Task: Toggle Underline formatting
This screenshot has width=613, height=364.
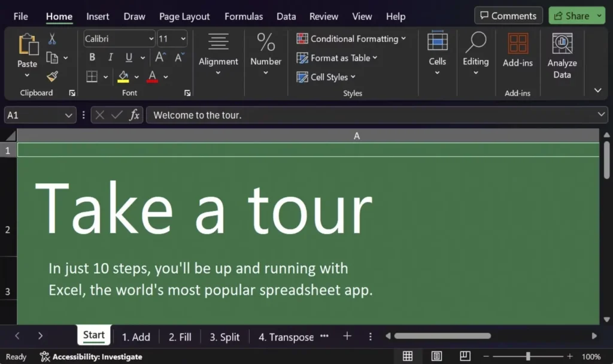Action: (x=129, y=57)
